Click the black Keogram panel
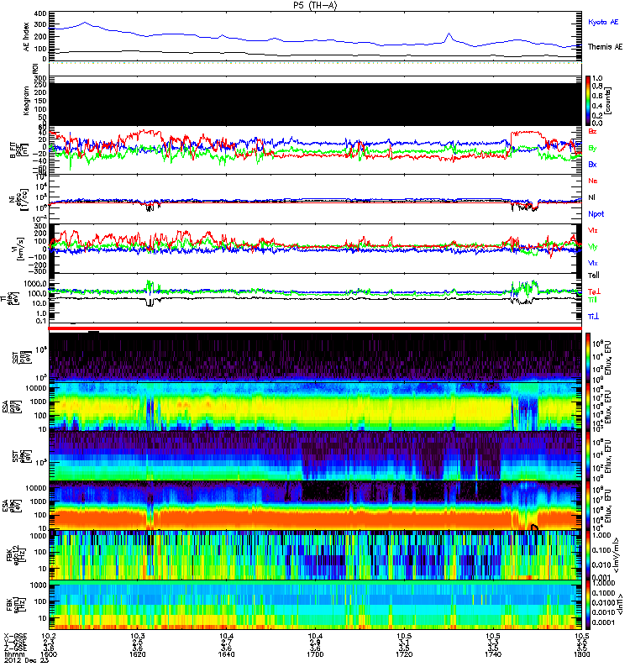The width and height of the screenshot is (630, 672). 315,104
